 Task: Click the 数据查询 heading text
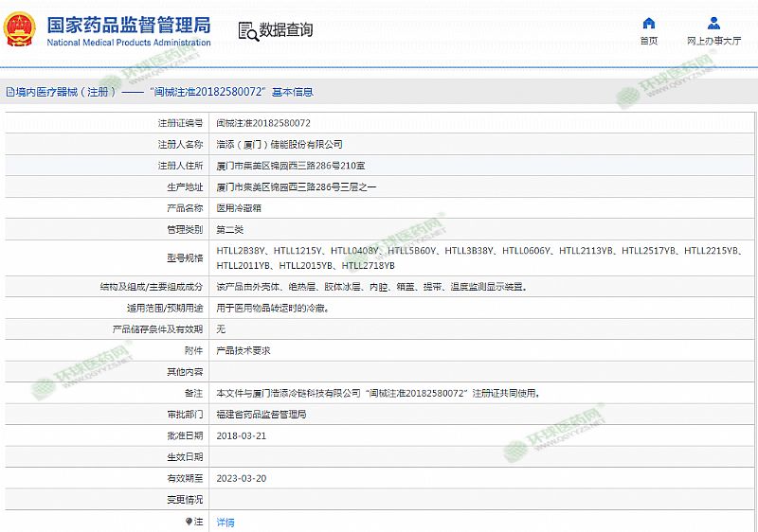point(285,30)
